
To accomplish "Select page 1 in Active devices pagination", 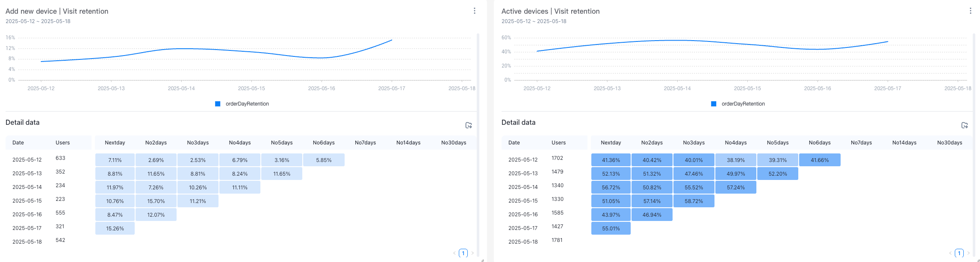I will pyautogui.click(x=959, y=253).
